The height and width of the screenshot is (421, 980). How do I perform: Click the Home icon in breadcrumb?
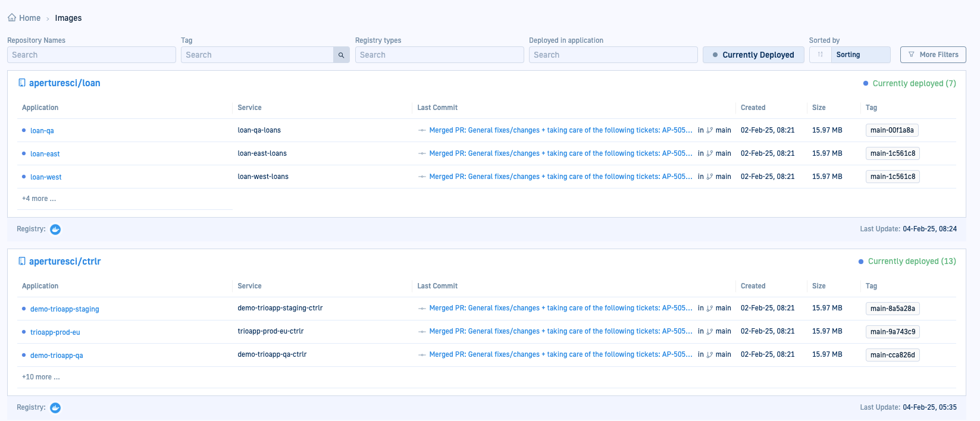click(12, 18)
